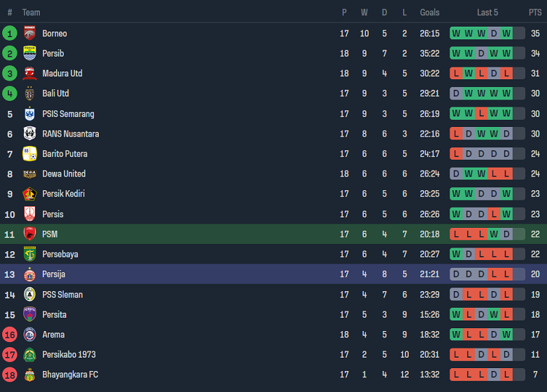Select the PSIS Semarang logo icon
Viewport: 547px width, 392px height.
tap(29, 114)
